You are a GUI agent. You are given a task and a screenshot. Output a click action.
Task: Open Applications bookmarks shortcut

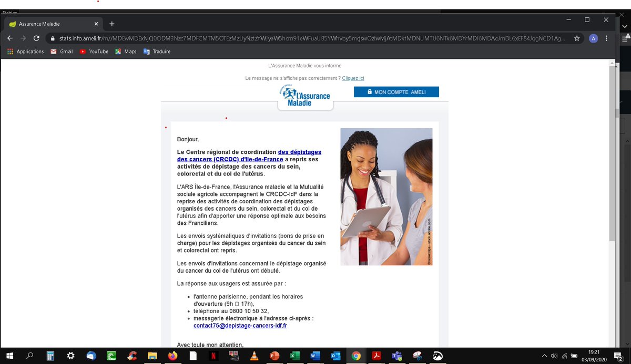(x=25, y=51)
